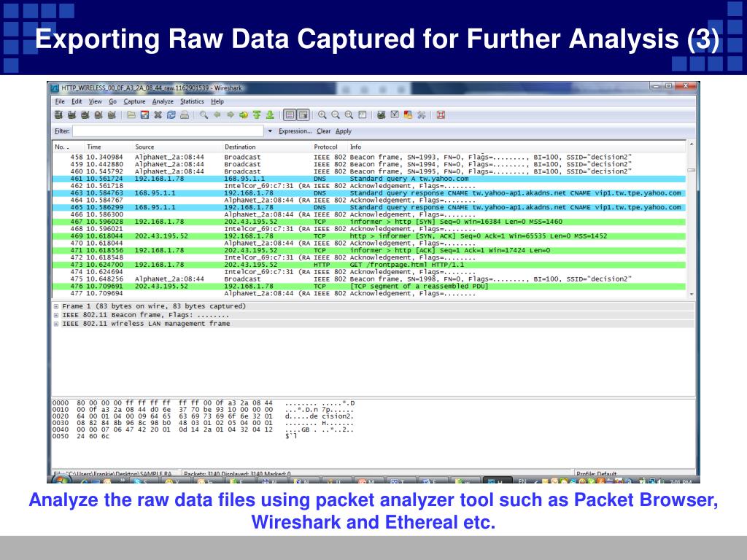Open the Edit menu
The height and width of the screenshot is (560, 747).
[x=77, y=101]
